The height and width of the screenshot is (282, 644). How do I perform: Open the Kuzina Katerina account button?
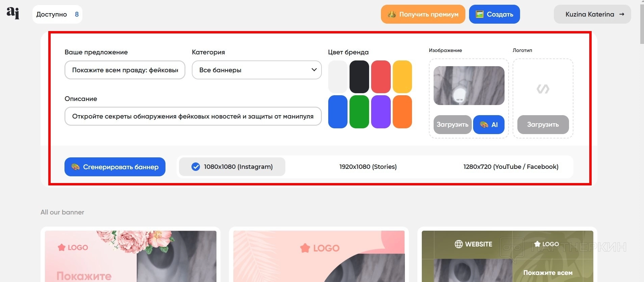pos(592,14)
